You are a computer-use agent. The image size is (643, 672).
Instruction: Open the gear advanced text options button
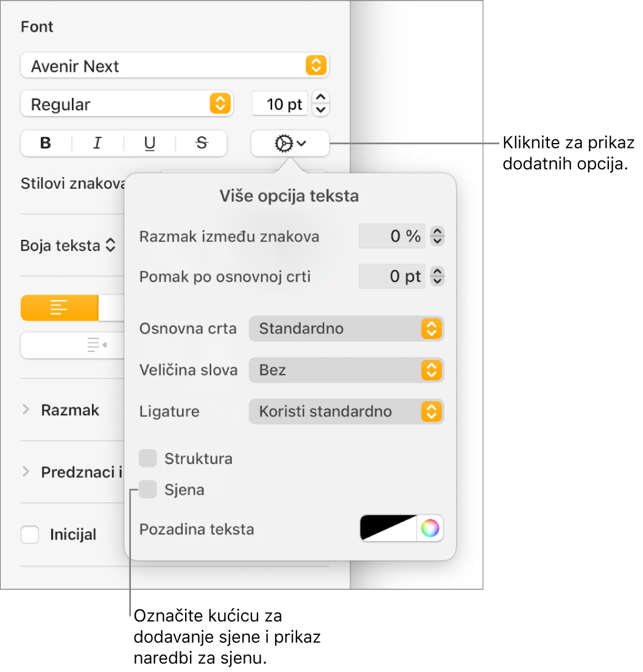pos(290,143)
